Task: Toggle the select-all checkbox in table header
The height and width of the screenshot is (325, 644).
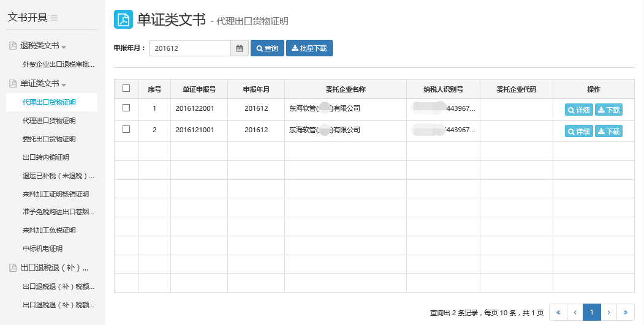Action: [x=126, y=88]
